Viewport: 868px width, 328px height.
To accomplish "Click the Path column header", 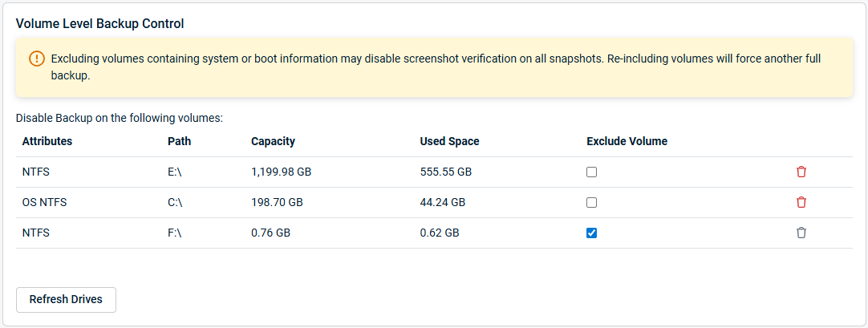I will click(179, 141).
